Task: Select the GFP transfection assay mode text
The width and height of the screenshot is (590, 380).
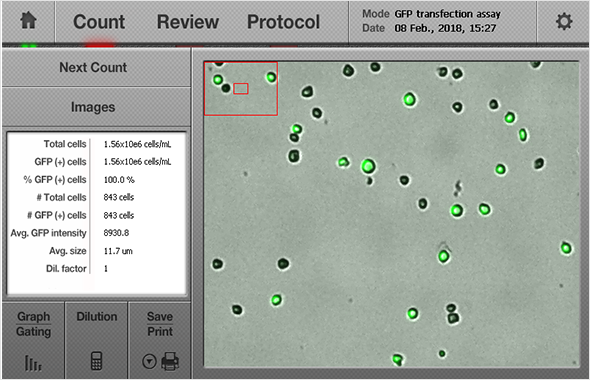Action: coord(447,14)
